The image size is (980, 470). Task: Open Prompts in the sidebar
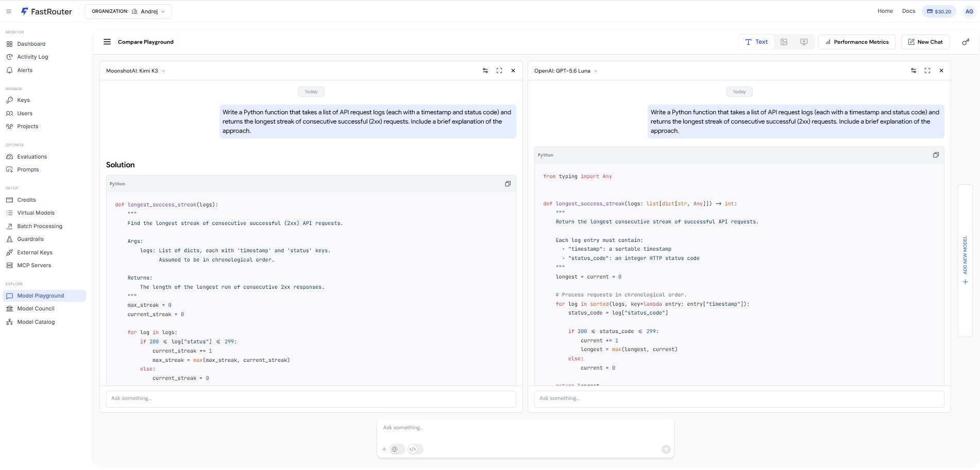click(x=44, y=169)
